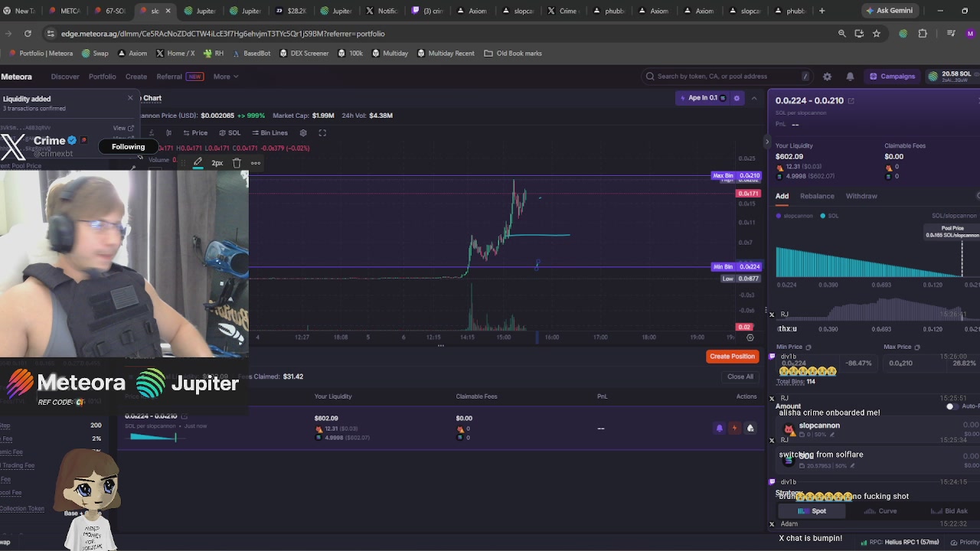Image resolution: width=980 pixels, height=551 pixels.
Task: Dismiss the Liquidity added notification
Action: point(130,98)
